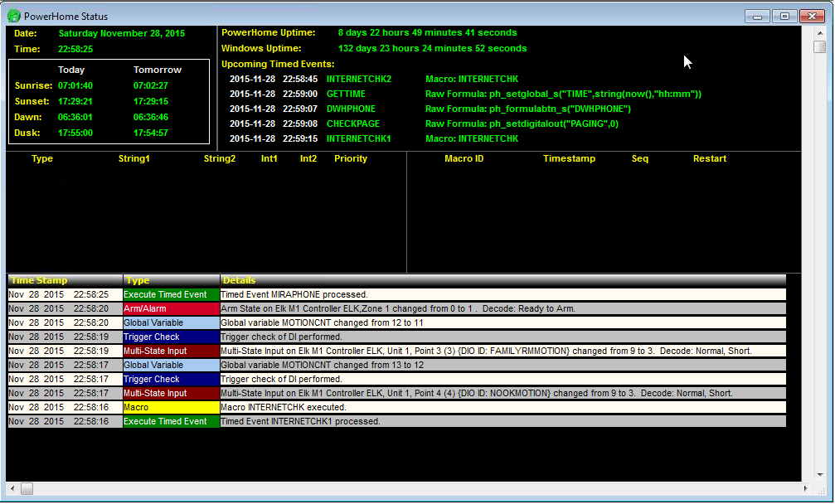Select 'MOTIONCNT changed from 12 to 11' entry
The height and width of the screenshot is (504, 835).
click(502, 322)
